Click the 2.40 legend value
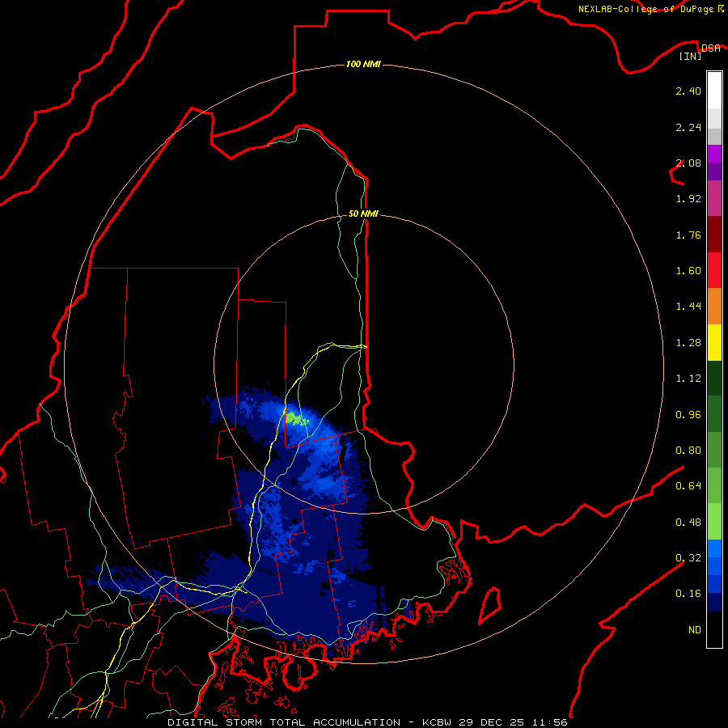This screenshot has width=728, height=728. coord(688,91)
